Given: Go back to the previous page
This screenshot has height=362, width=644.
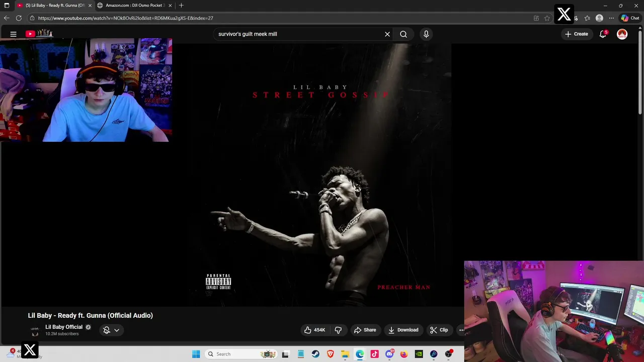Looking at the screenshot, I should (7, 18).
